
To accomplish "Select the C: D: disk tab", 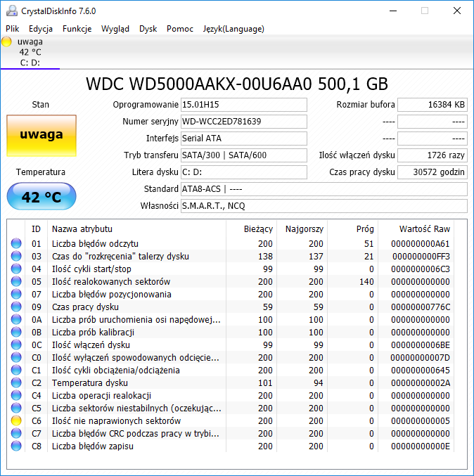I will point(30,52).
